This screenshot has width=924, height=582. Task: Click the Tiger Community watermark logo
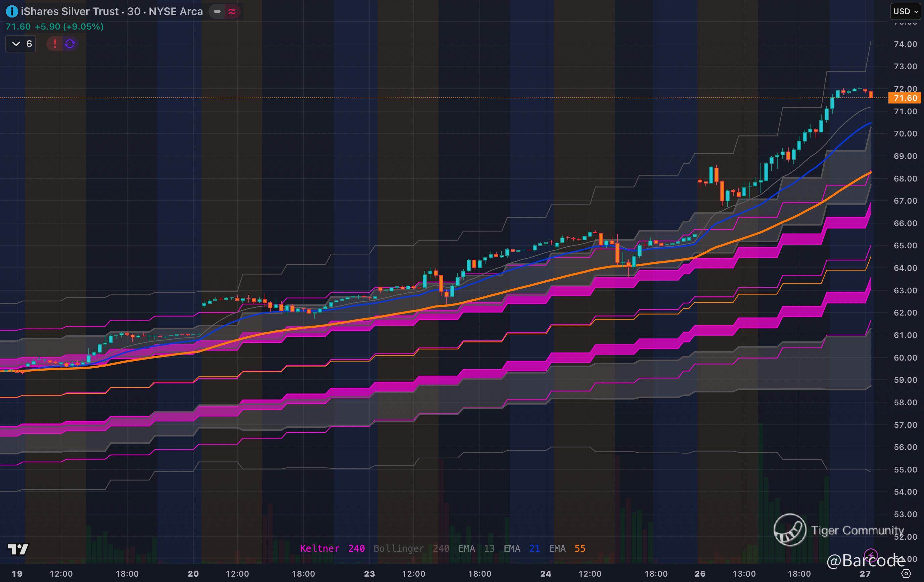790,530
